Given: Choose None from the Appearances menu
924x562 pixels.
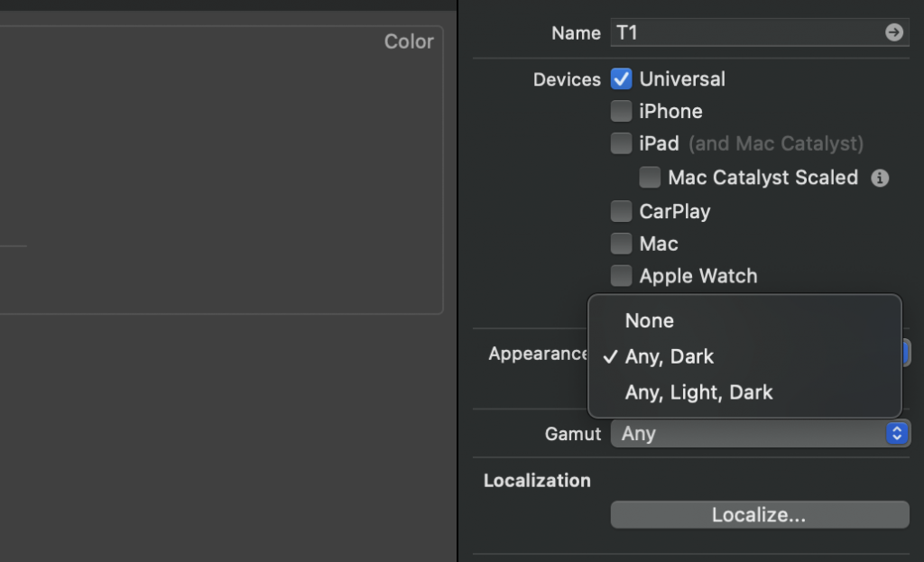Looking at the screenshot, I should click(650, 320).
